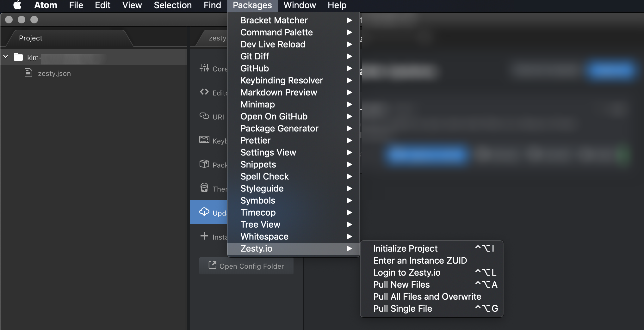This screenshot has width=644, height=330.
Task: Click the Updates cloud download icon
Action: (204, 212)
